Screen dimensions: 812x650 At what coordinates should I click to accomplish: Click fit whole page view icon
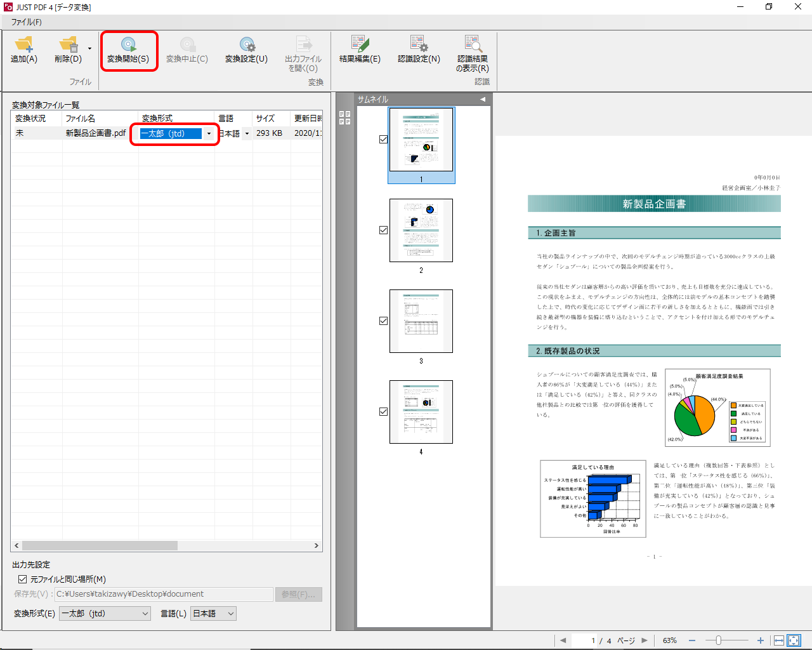click(x=794, y=640)
